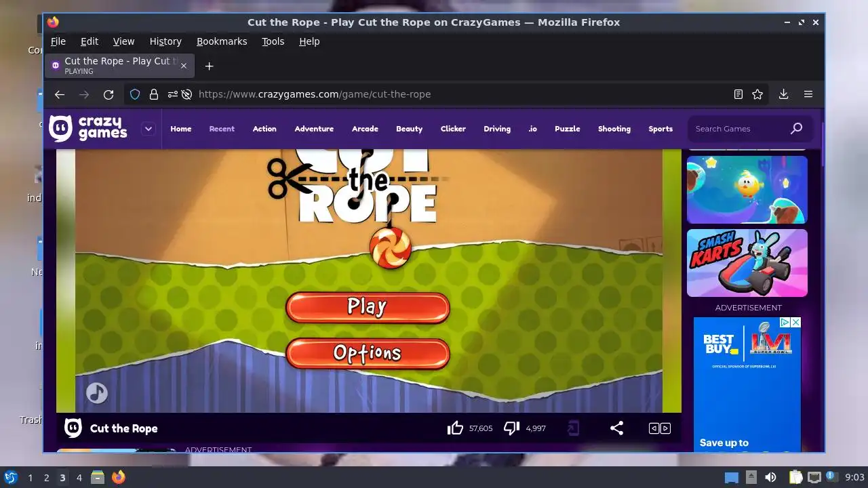Screen dimensions: 868x488
Task: Dislike the game with the thumbs-down icon
Action: click(511, 428)
